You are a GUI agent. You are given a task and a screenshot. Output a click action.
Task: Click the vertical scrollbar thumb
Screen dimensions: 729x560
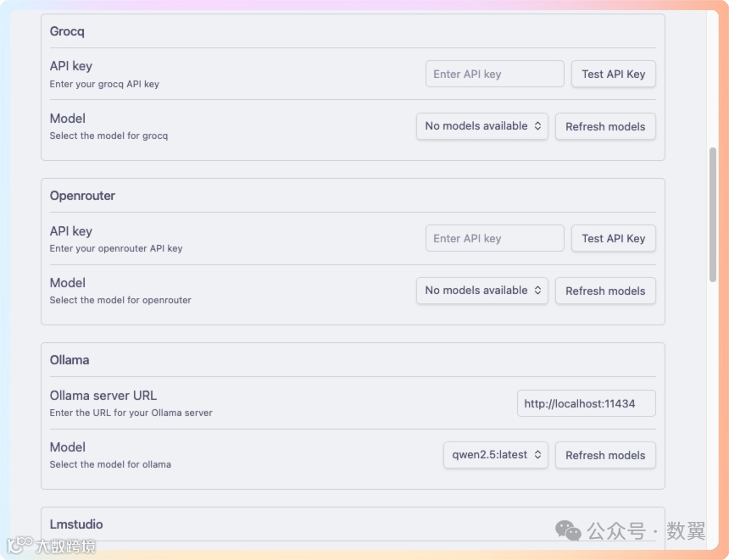[713, 214]
